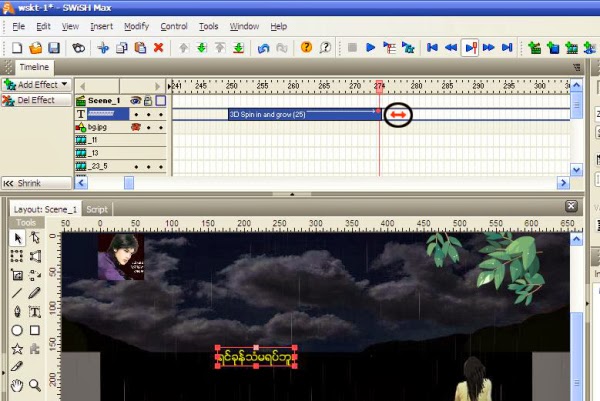Select the AutoShapes star tool

click(x=17, y=348)
